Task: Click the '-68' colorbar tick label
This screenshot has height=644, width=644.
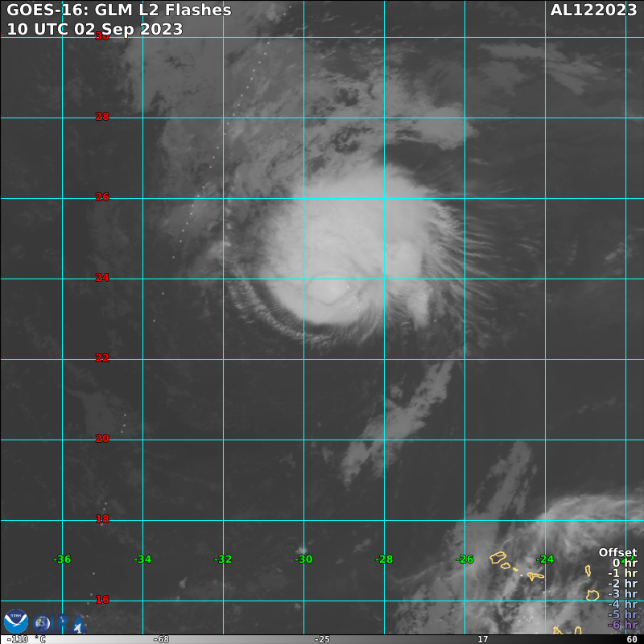Action: coord(161,639)
